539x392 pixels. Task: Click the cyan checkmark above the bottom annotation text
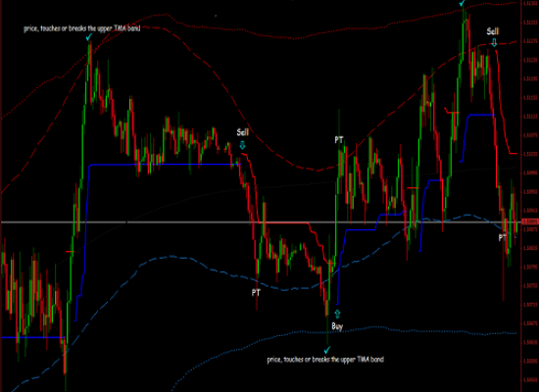point(327,350)
